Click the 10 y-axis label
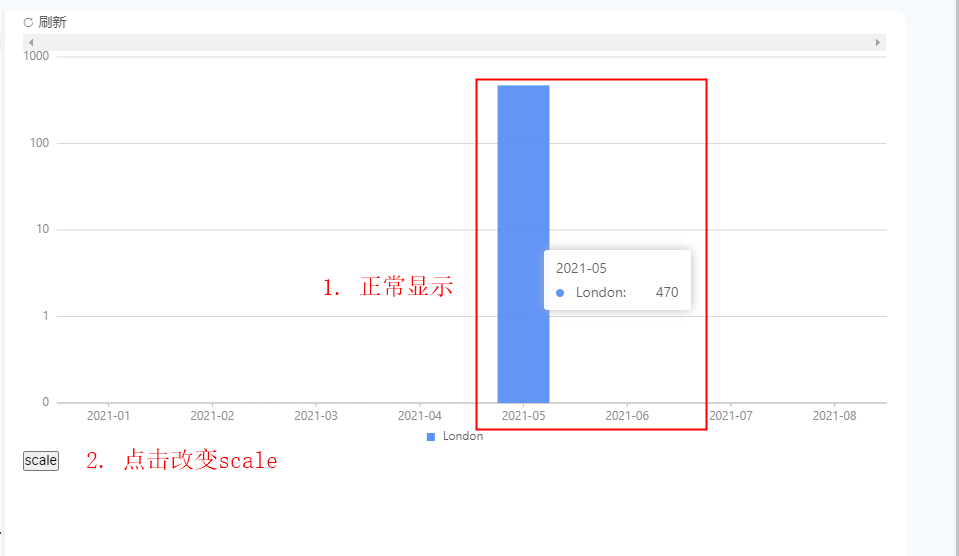The width and height of the screenshot is (959, 556). 42,229
